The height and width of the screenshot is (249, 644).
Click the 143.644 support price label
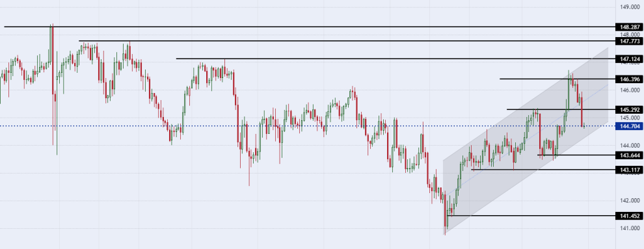point(629,155)
